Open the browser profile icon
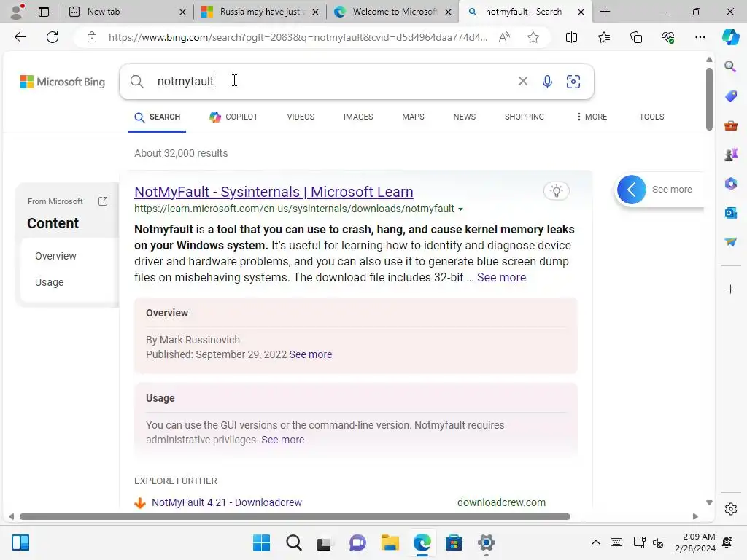 click(x=18, y=12)
